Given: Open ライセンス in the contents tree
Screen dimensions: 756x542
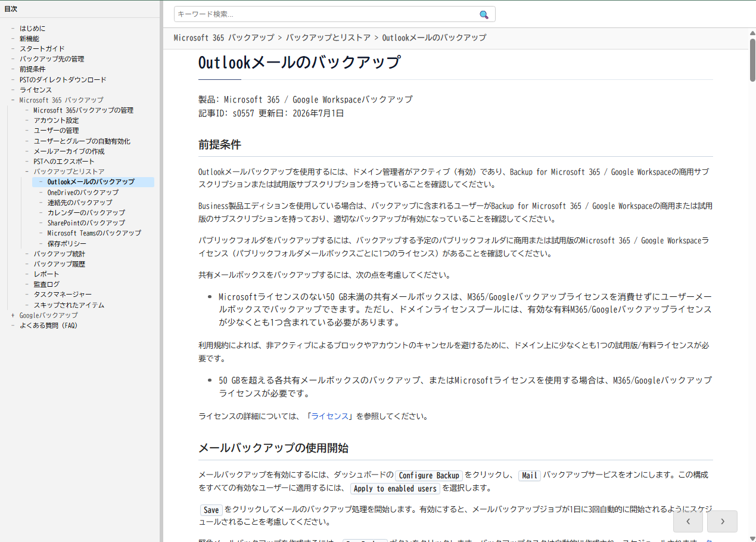Looking at the screenshot, I should [36, 90].
